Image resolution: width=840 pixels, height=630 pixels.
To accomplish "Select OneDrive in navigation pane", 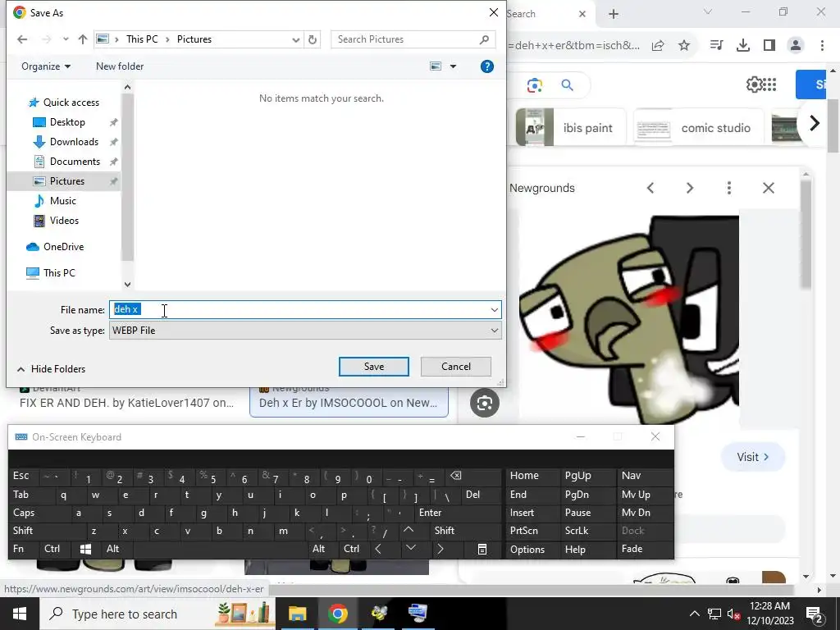I will 63,247.
